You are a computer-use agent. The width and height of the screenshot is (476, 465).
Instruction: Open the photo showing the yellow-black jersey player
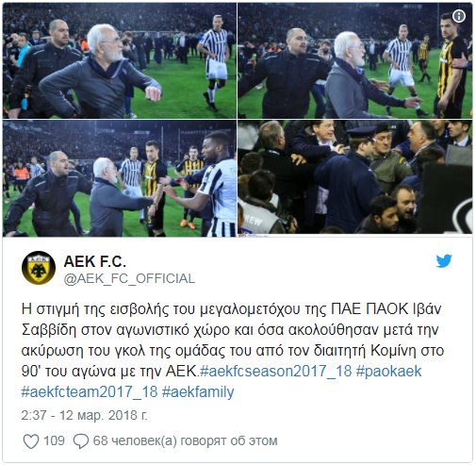pos(355,60)
